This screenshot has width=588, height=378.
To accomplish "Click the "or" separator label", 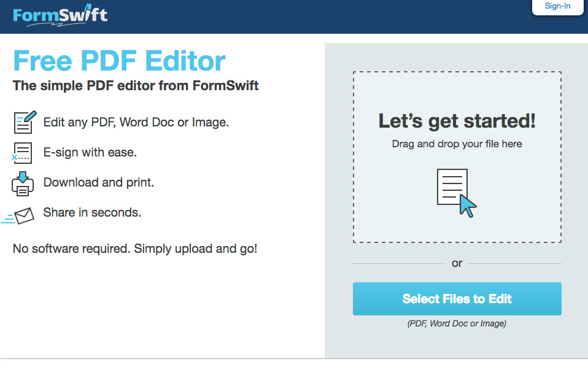I will [457, 263].
